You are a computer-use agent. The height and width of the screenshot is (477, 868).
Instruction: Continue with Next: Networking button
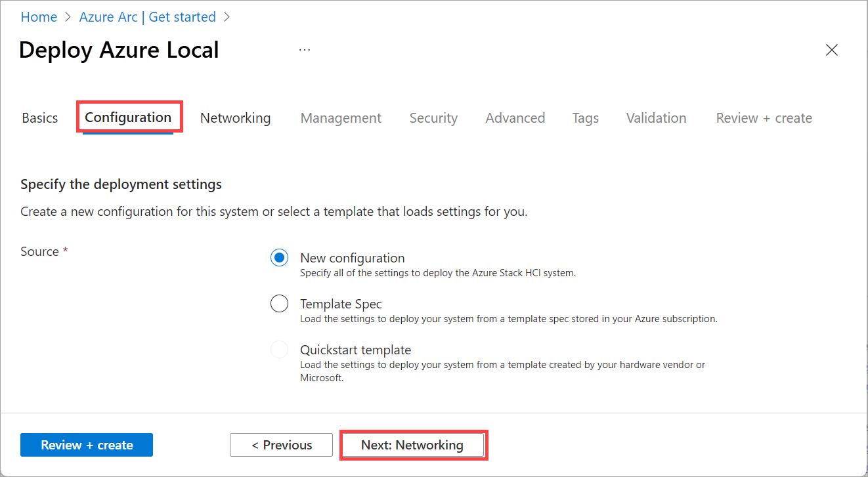[412, 445]
